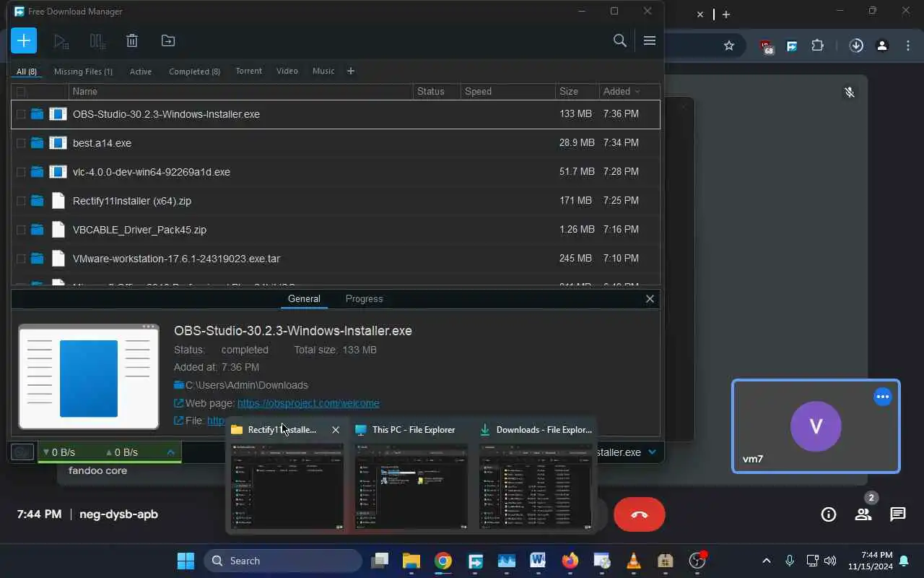Select the Rectify11Installer File Explorer preview thumbnail
This screenshot has height=578, width=924.
coord(287,486)
